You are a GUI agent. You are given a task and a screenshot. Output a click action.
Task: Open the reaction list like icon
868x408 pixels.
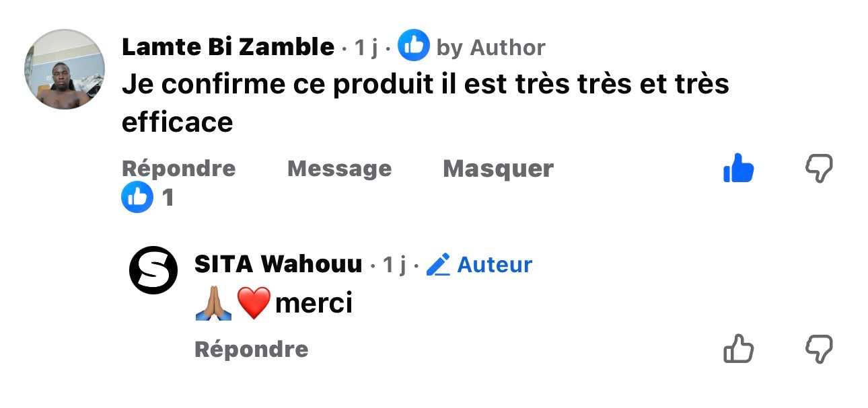click(x=137, y=197)
